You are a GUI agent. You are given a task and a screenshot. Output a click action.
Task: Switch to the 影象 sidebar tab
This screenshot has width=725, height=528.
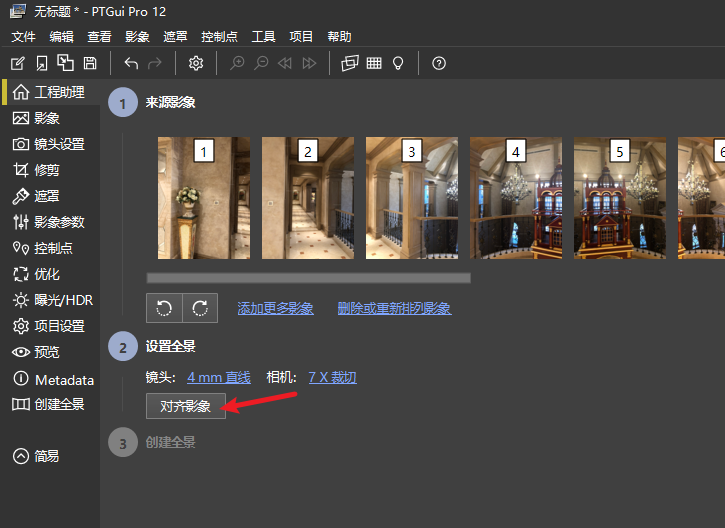tap(36, 118)
